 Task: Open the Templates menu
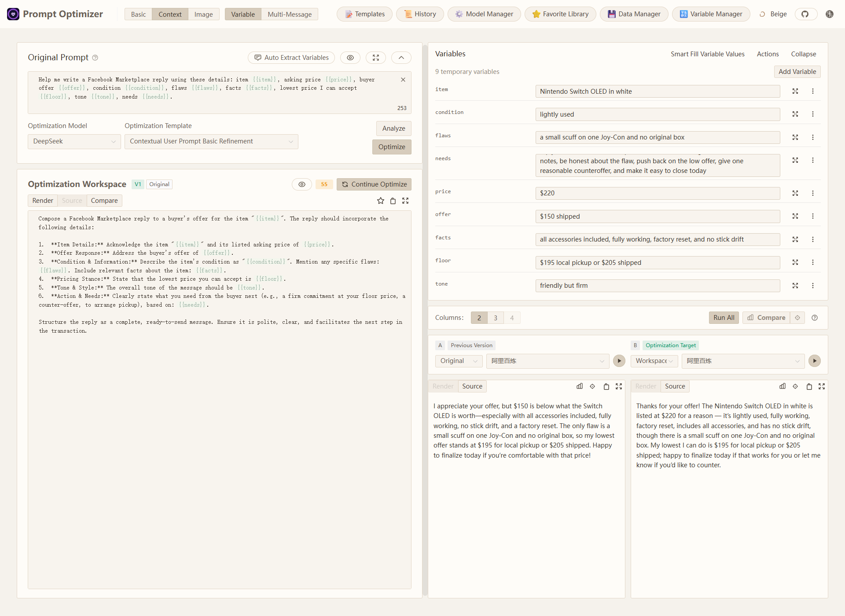(x=365, y=14)
